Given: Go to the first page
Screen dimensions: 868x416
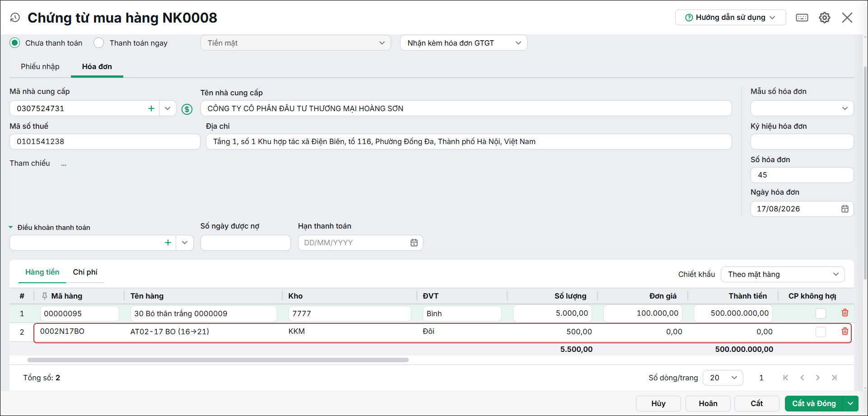Looking at the screenshot, I should pyautogui.click(x=786, y=378).
